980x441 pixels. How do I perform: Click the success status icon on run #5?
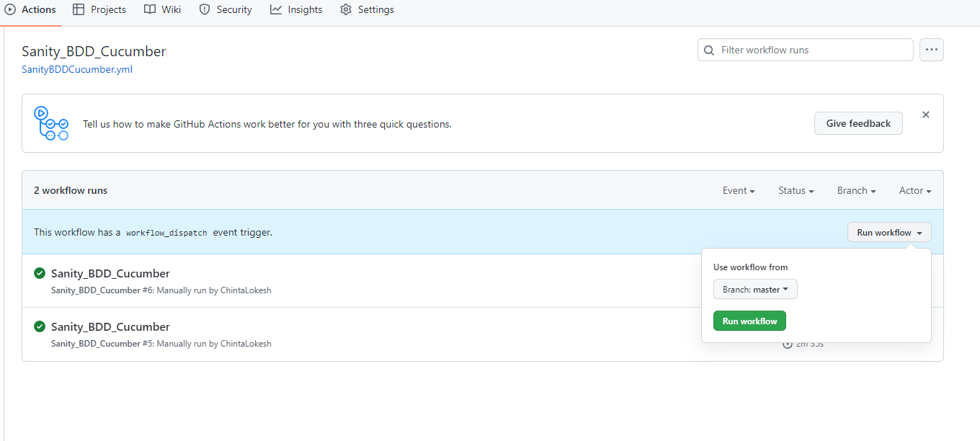point(40,326)
